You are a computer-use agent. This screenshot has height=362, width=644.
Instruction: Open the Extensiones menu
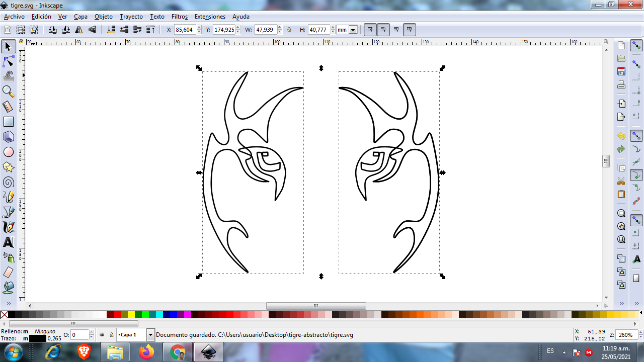point(210,17)
